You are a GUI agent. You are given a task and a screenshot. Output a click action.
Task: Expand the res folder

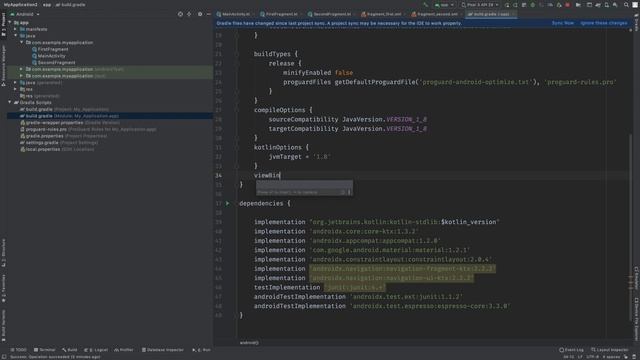click(16, 89)
